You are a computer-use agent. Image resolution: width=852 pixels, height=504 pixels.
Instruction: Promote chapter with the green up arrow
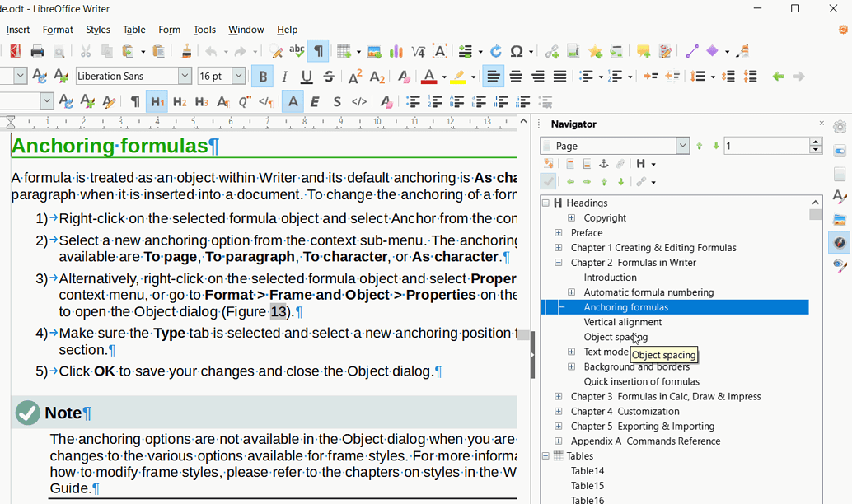[604, 182]
